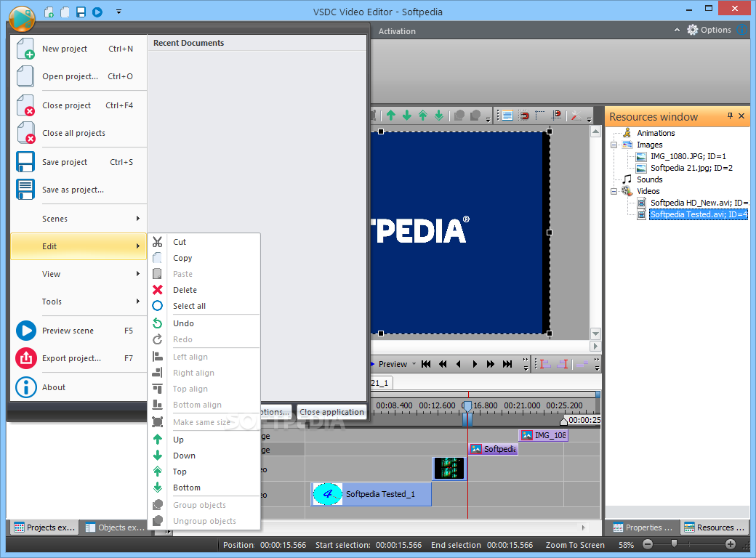
Task: Open the Preview dropdown arrow in playback bar
Action: (x=414, y=364)
